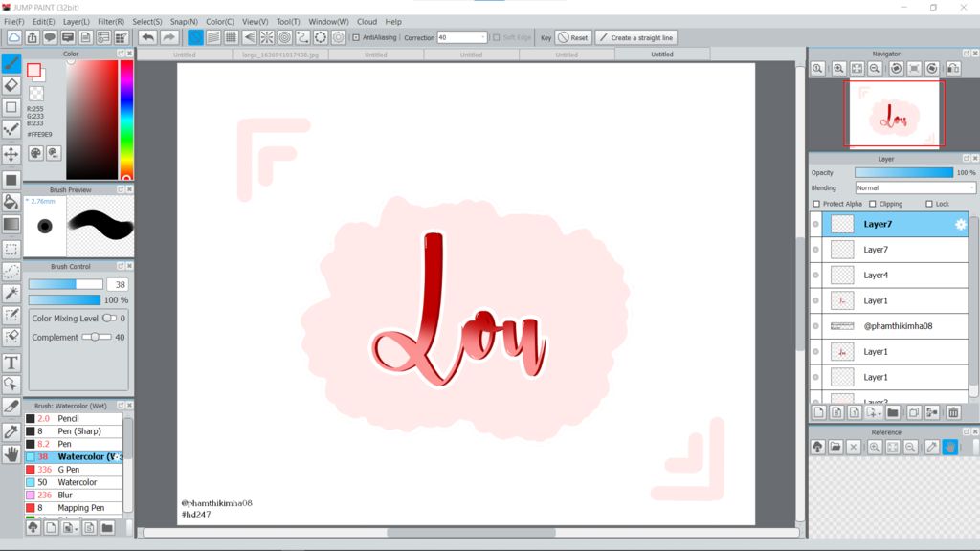
Task: Select the Move tool
Action: click(x=11, y=154)
